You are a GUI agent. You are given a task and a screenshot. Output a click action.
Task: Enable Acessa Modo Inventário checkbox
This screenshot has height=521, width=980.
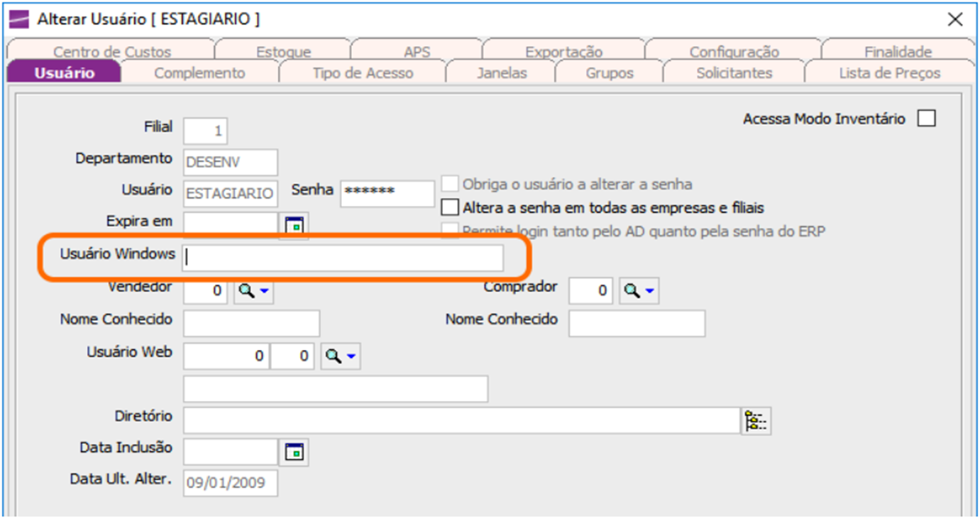926,119
